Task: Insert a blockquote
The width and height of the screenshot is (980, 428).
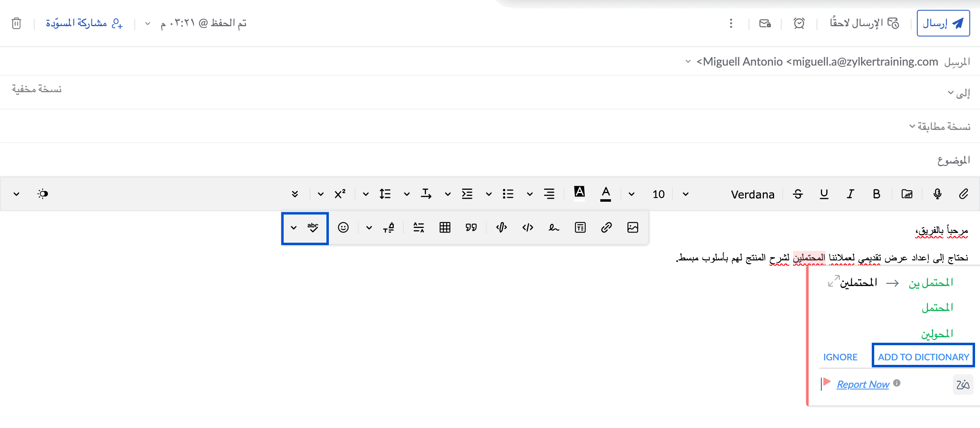Action: (471, 227)
